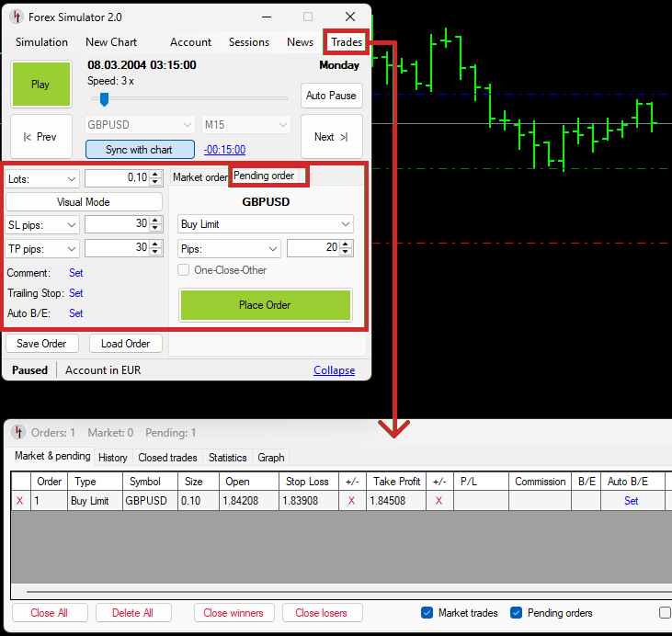Click Sync with chart button
The height and width of the screenshot is (636, 672).
[x=140, y=150]
